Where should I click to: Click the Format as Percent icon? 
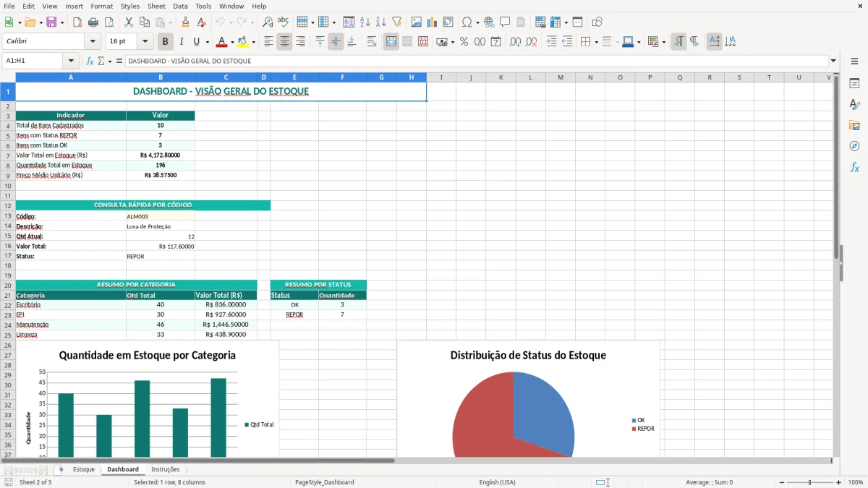click(464, 42)
